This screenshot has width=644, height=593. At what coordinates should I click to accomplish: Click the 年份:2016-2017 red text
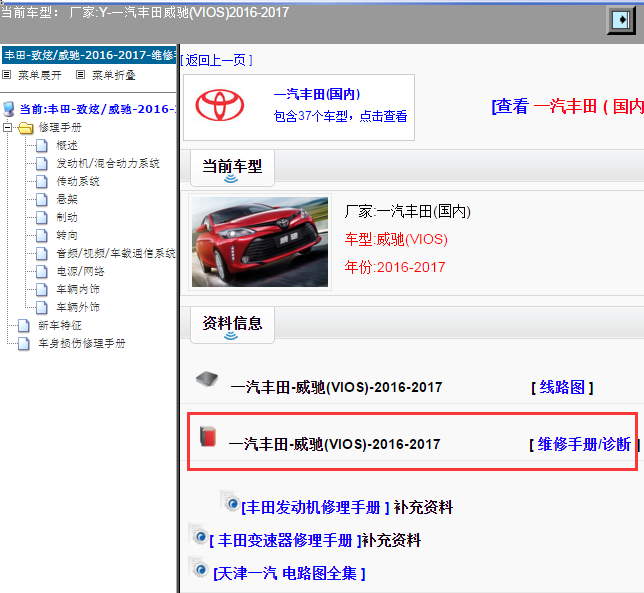tap(395, 267)
